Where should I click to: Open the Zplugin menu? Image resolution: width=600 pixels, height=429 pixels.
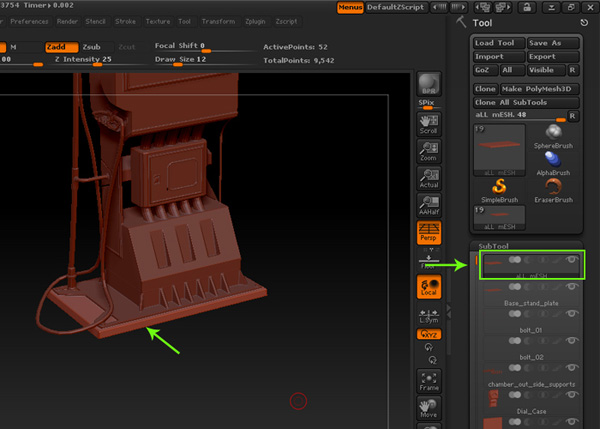click(255, 21)
